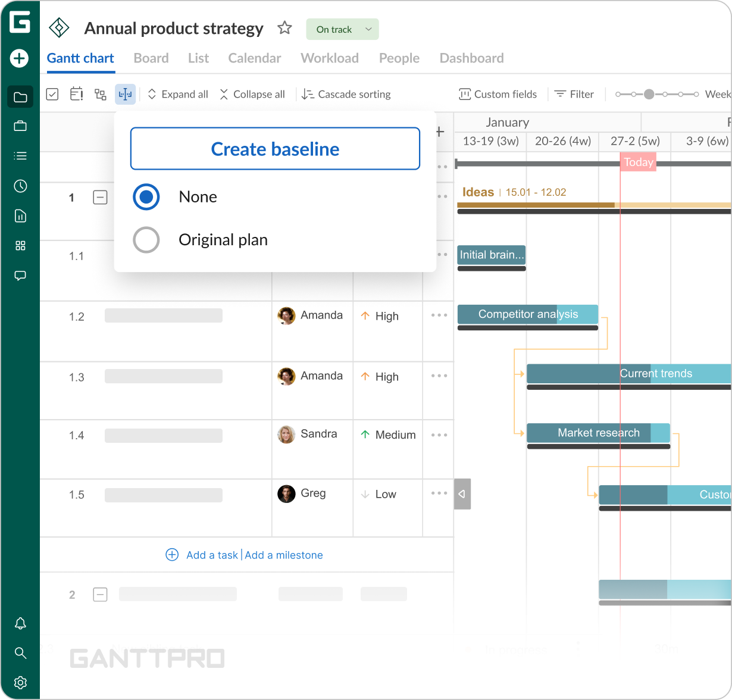Open the projects folder sidebar icon
This screenshot has width=732, height=700.
point(20,97)
